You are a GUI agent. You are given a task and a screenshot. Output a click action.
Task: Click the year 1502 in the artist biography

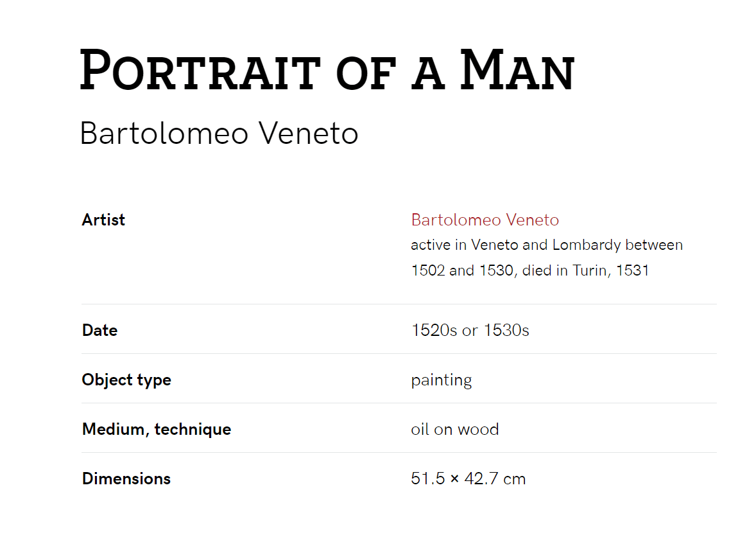pyautogui.click(x=427, y=270)
